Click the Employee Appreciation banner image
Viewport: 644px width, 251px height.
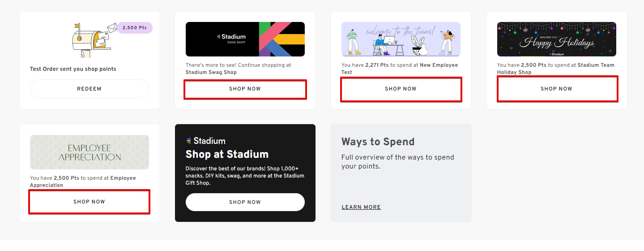tap(89, 152)
